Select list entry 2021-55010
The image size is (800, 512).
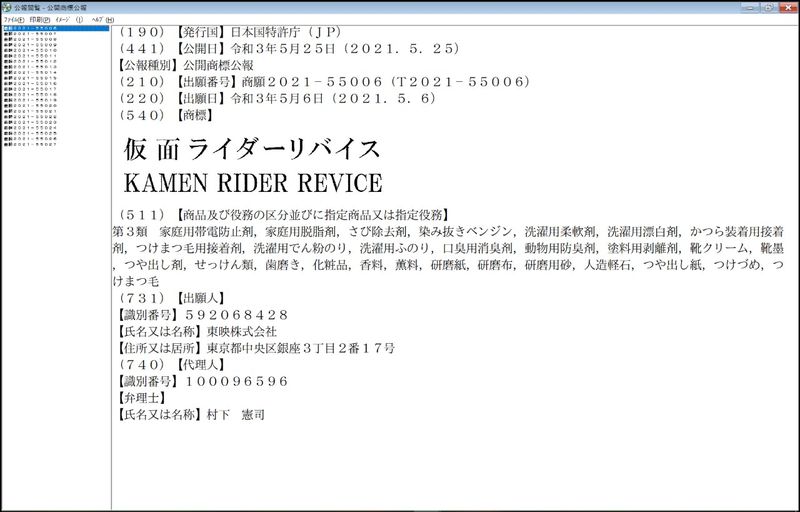click(x=30, y=50)
